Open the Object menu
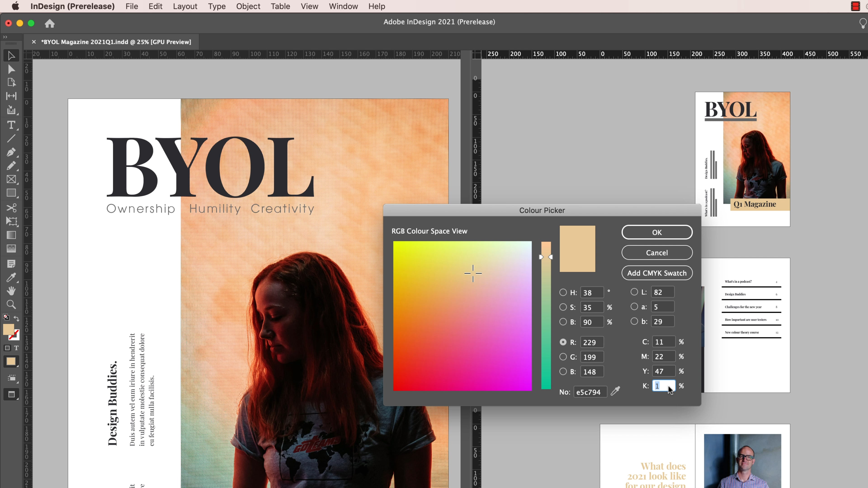Screen dimensions: 868x488 click(x=248, y=6)
